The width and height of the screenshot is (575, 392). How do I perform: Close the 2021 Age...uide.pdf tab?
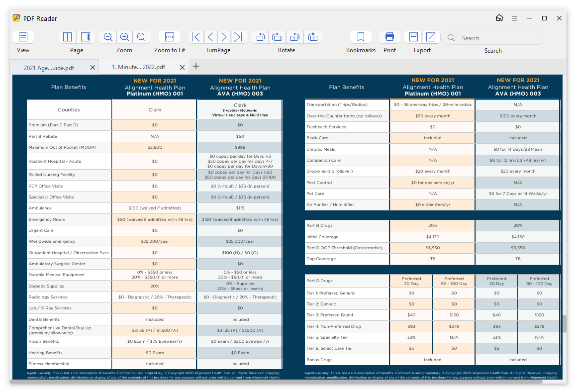click(x=93, y=68)
